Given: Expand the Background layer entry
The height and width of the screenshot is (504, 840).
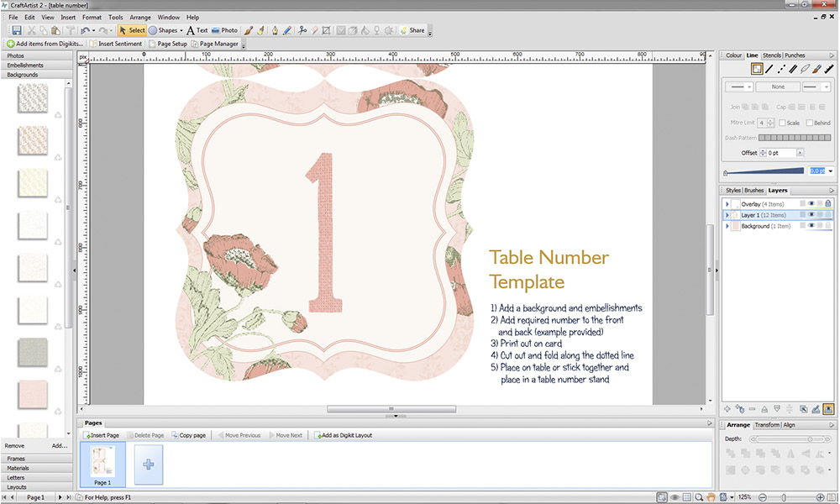Looking at the screenshot, I should click(x=727, y=226).
